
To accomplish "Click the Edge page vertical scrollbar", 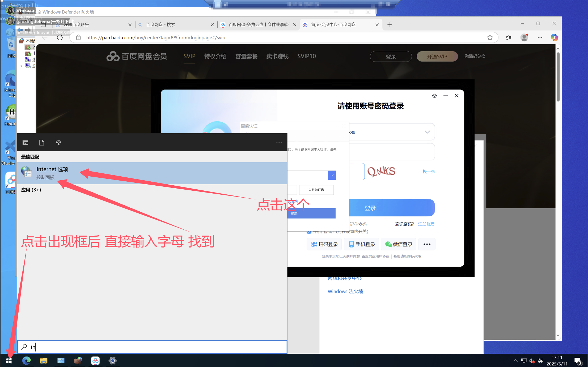I will tap(558, 77).
